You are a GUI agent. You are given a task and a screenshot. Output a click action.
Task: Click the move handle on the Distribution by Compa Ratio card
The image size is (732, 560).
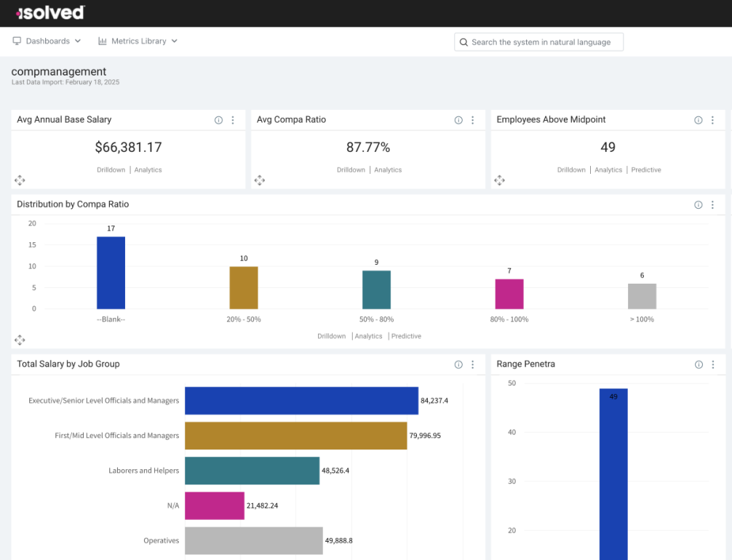[x=20, y=340]
